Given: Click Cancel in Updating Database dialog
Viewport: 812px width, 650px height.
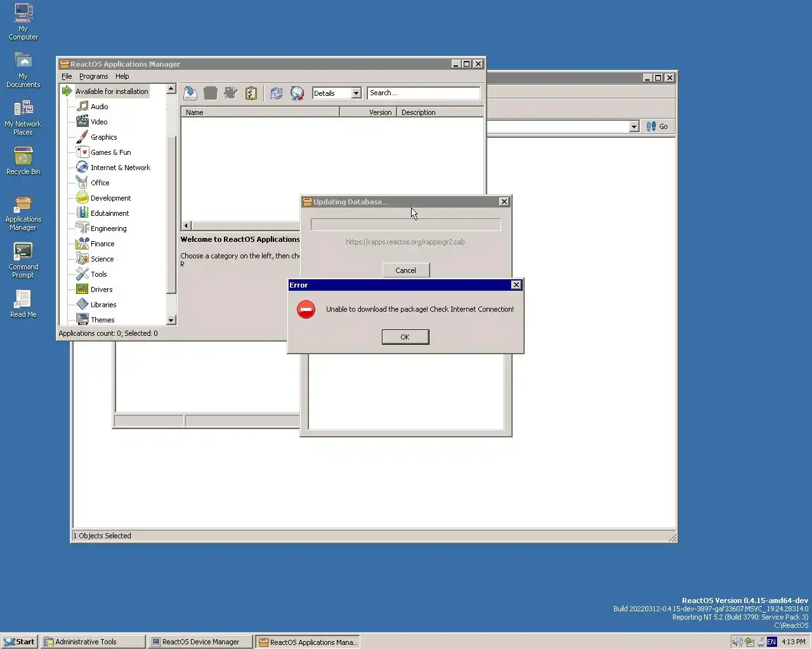Looking at the screenshot, I should [x=406, y=270].
